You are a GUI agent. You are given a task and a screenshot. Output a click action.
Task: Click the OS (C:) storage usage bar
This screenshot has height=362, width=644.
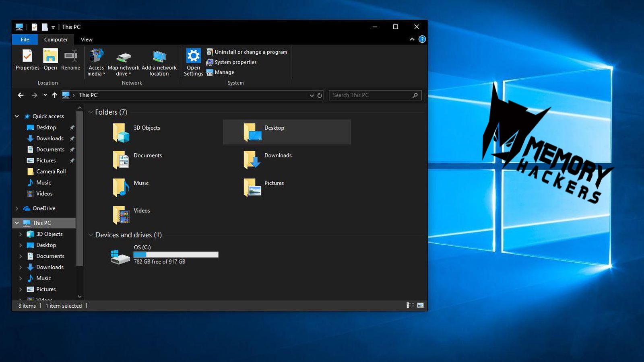(x=176, y=255)
